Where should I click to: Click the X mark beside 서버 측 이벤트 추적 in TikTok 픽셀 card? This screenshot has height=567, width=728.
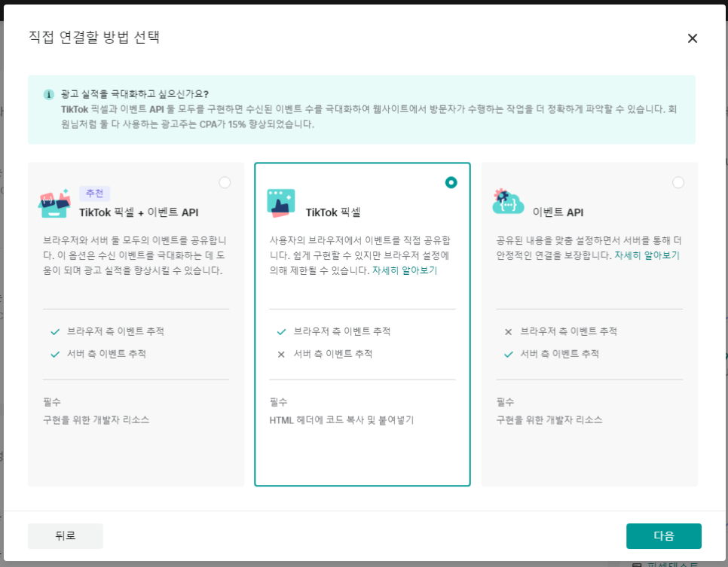pyautogui.click(x=281, y=354)
